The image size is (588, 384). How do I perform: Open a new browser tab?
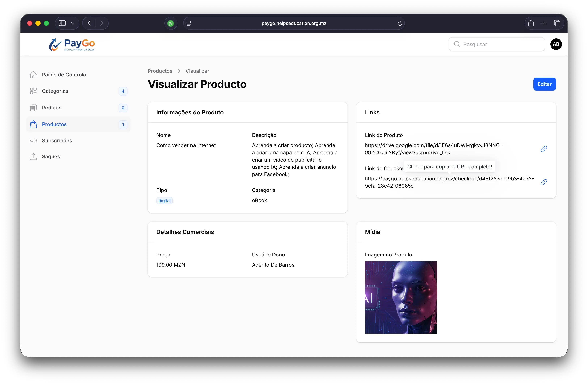point(544,23)
